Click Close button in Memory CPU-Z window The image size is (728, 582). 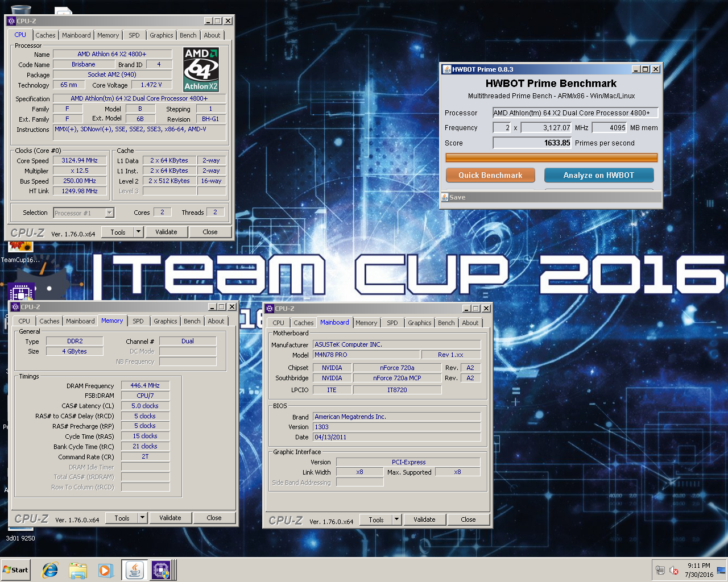click(214, 518)
